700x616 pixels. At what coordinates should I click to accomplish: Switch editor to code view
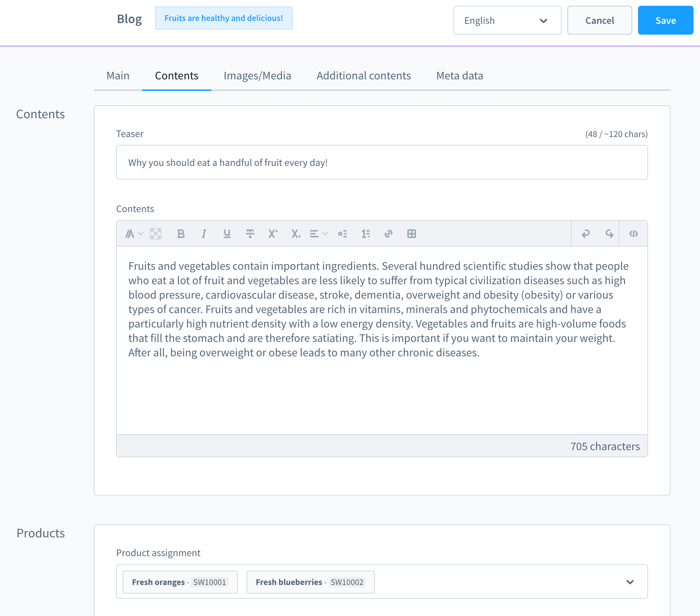634,234
